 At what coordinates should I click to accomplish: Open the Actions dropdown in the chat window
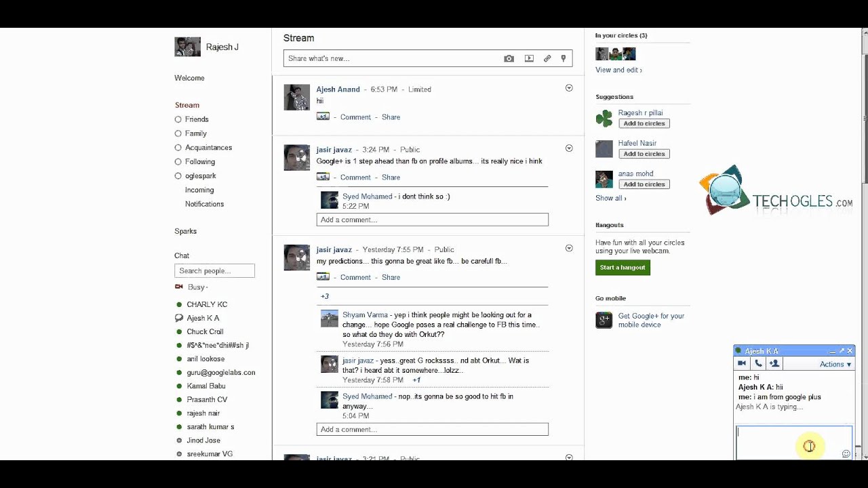pos(835,364)
